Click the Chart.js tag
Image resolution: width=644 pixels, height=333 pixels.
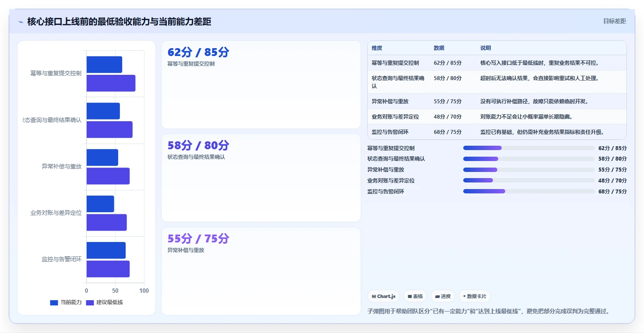click(x=383, y=296)
